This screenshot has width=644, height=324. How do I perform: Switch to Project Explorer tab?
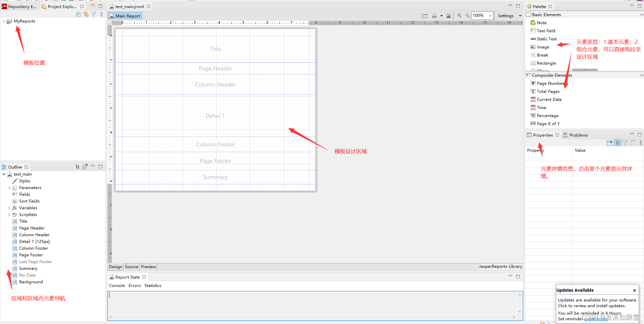[x=59, y=6]
